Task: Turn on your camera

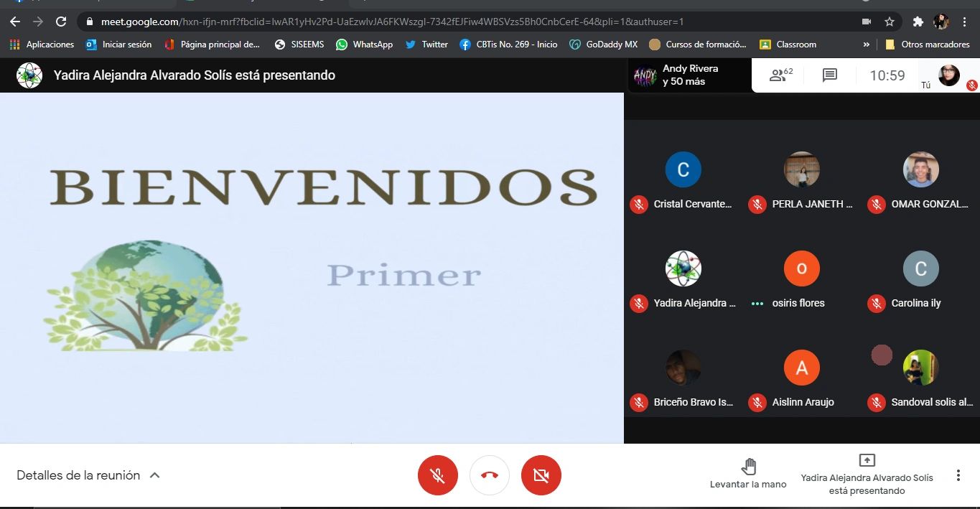Action: 541,475
